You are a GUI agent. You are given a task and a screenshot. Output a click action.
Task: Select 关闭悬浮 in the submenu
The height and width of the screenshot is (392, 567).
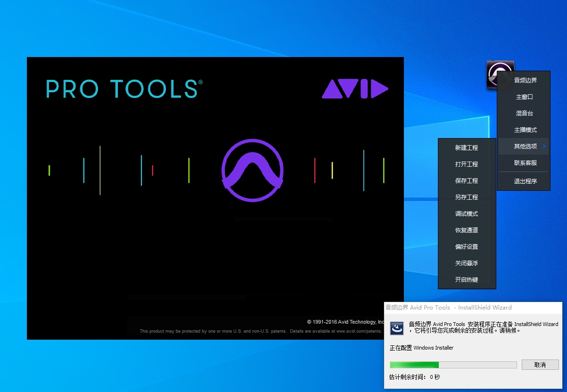point(467,263)
